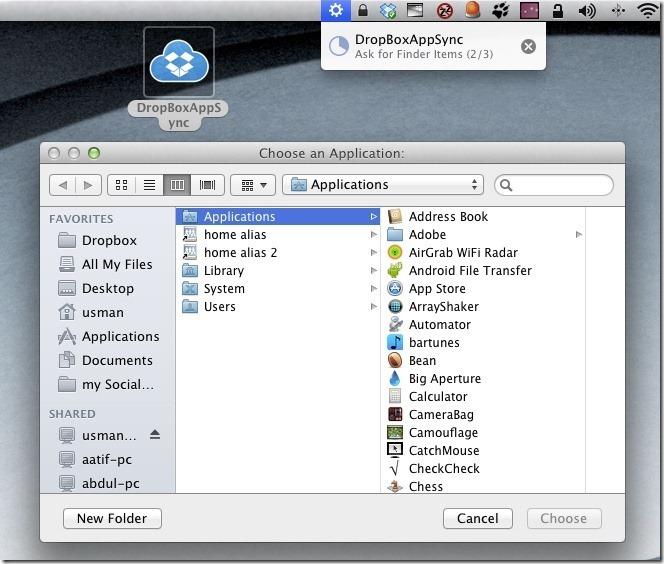Click the paw print menu bar icon
Screen dimensions: 664x564
(501, 11)
